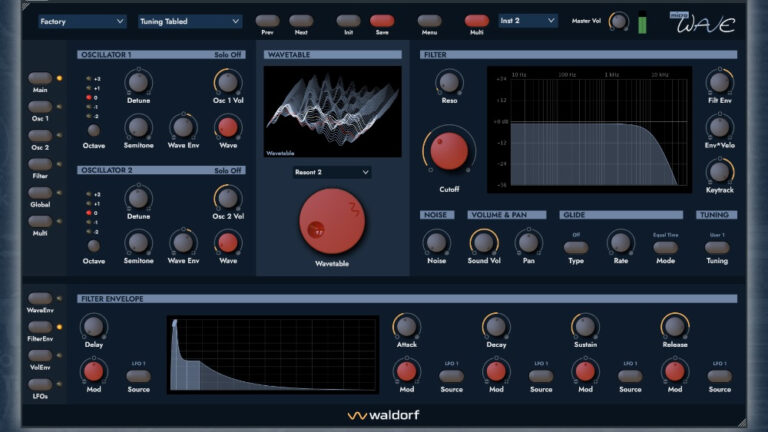Viewport: 768px width, 432px height.
Task: Click the Oscillator 2 Semitone knob
Action: 139,243
